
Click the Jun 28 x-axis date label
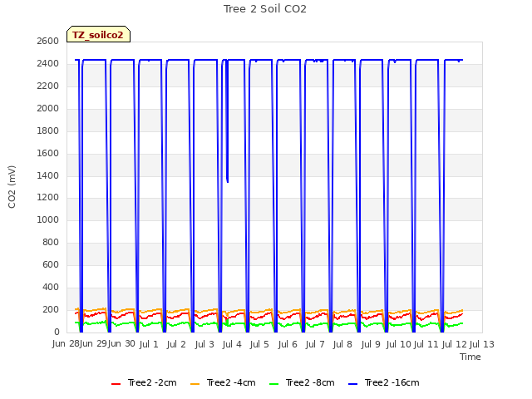tap(66, 344)
